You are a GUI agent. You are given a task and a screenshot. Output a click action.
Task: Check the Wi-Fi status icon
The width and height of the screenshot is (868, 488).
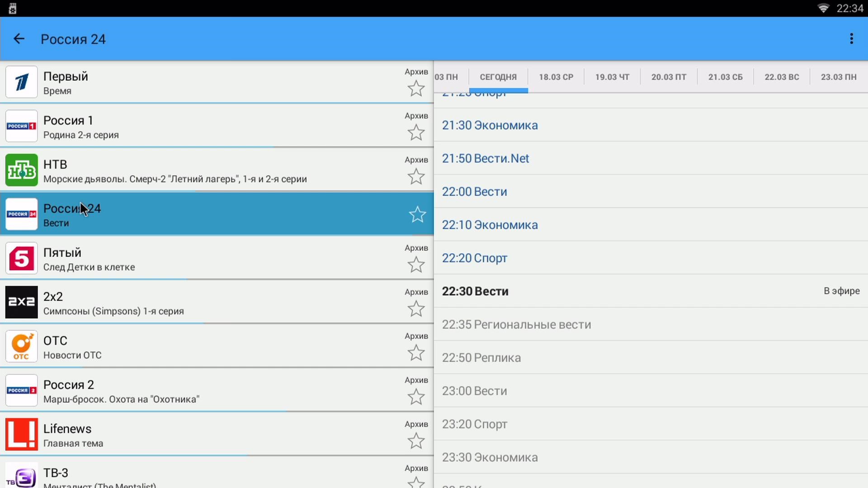(x=823, y=9)
